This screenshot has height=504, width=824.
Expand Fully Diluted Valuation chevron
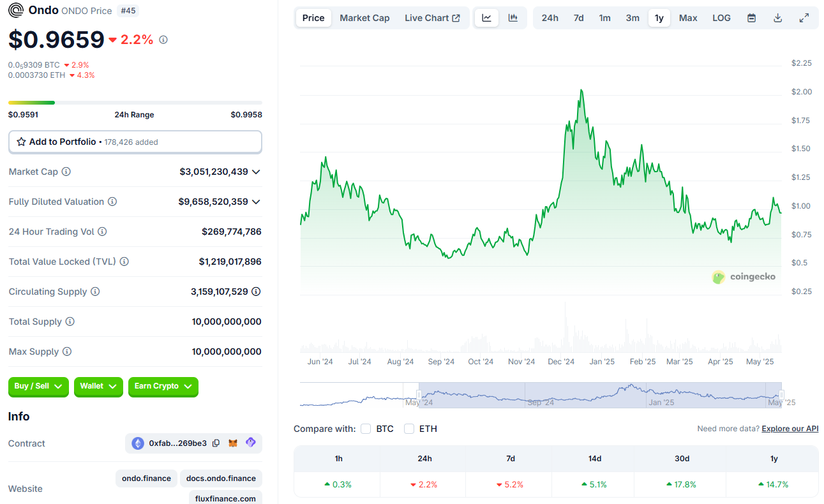[256, 202]
